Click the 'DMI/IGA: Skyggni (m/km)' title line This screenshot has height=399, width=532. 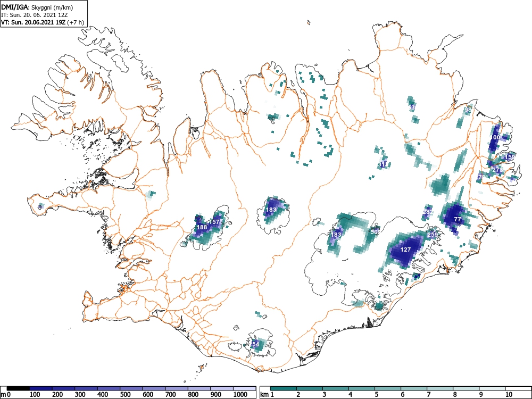tap(37, 7)
